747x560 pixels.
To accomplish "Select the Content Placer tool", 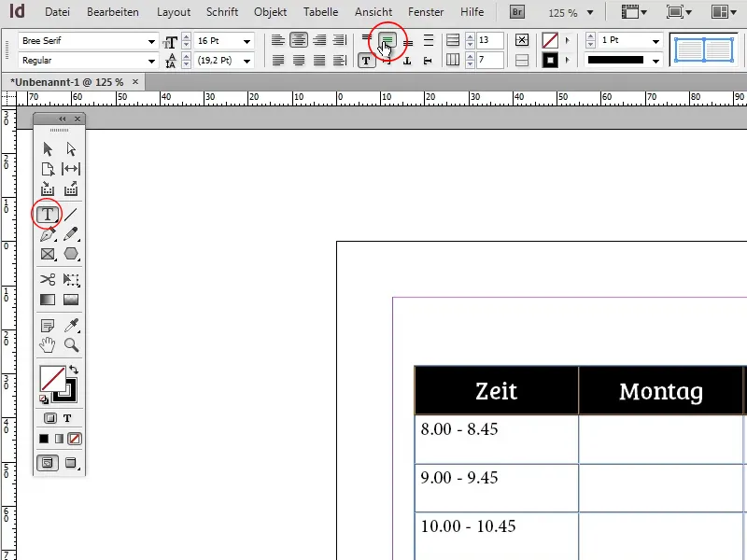I will 71,189.
